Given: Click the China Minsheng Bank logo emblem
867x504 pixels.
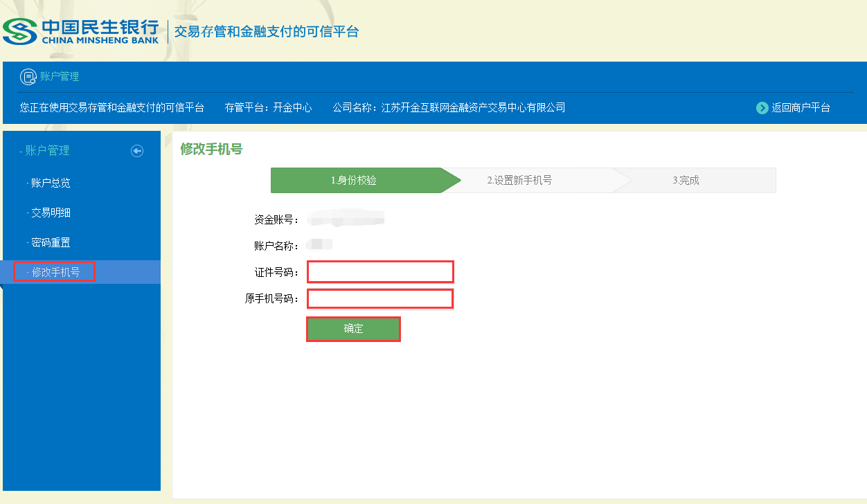Looking at the screenshot, I should 19,31.
